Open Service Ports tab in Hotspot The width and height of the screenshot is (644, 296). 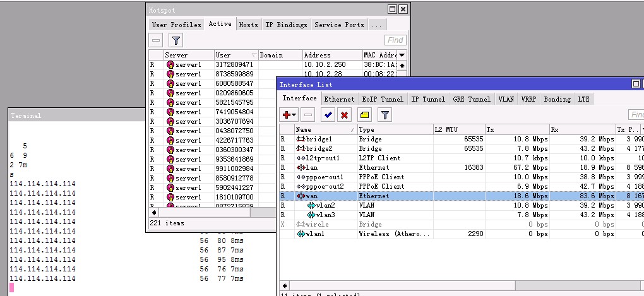pos(339,25)
